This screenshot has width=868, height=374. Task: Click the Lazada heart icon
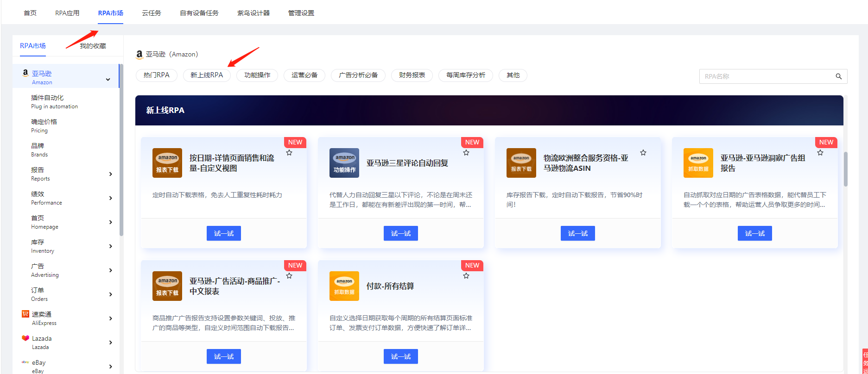25,338
